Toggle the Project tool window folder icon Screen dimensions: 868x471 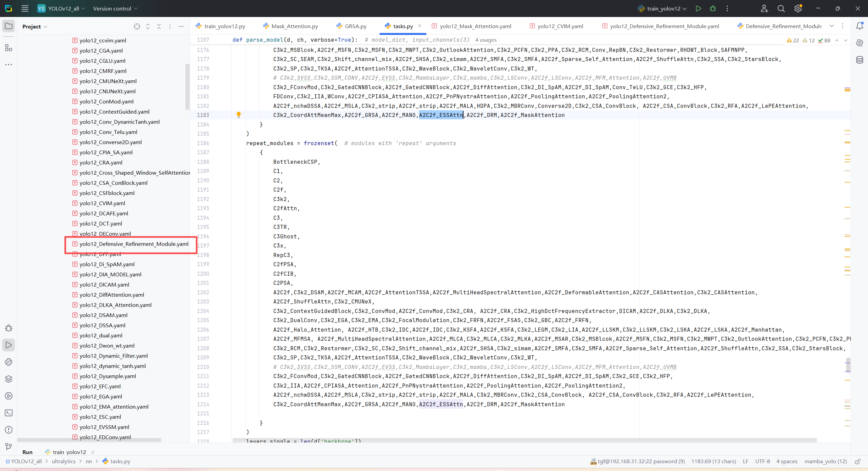tap(8, 26)
